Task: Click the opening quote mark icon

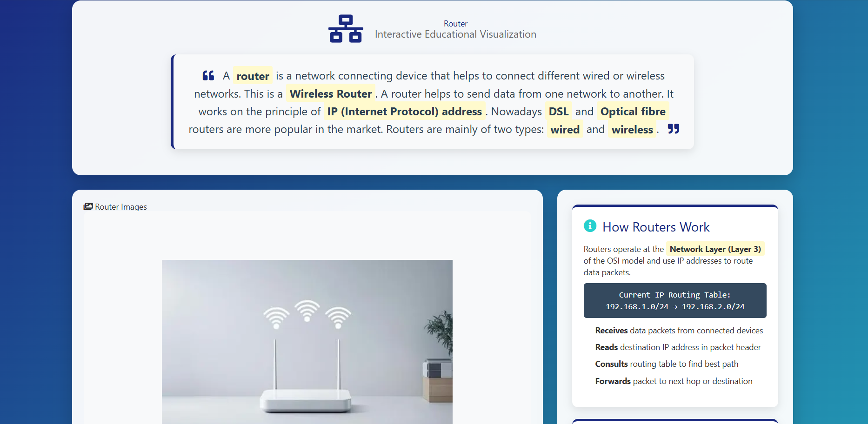Action: point(208,75)
